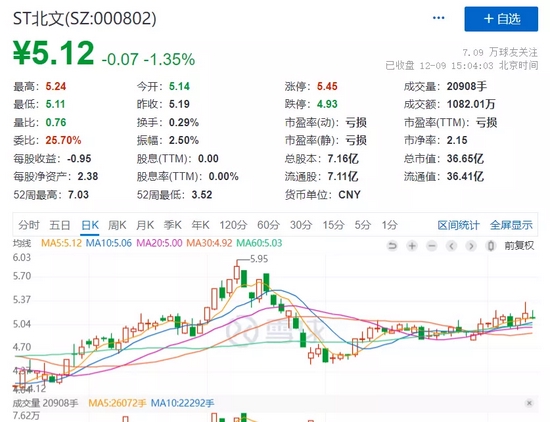
Task: Click the volume MA5:26072手 label
Action: (x=117, y=403)
